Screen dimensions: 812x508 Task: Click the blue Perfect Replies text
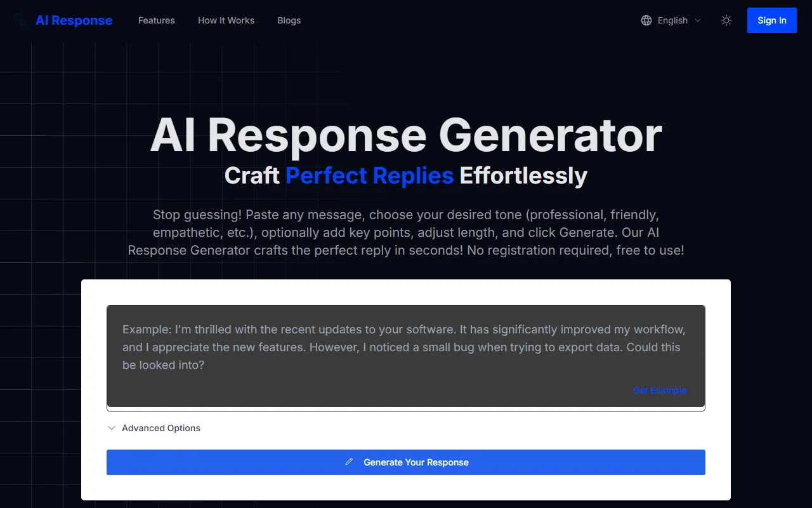pyautogui.click(x=369, y=176)
